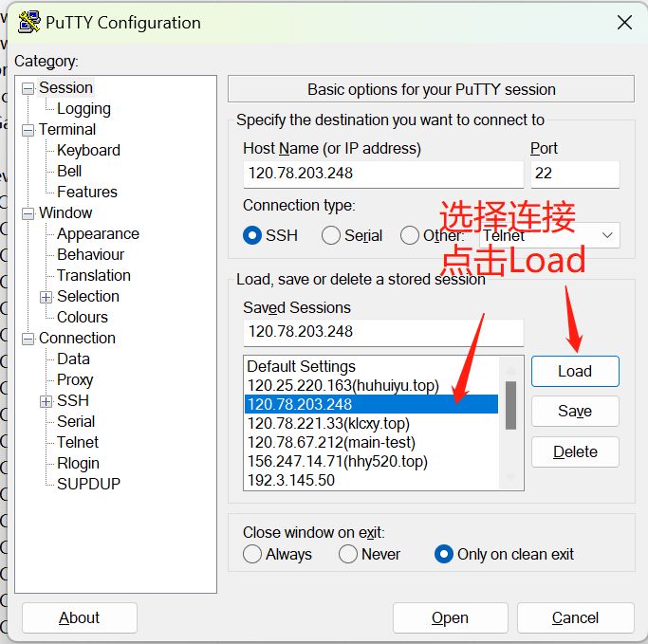The width and height of the screenshot is (648, 644).
Task: Click the sessions list scroll-up arrow
Action: (510, 369)
